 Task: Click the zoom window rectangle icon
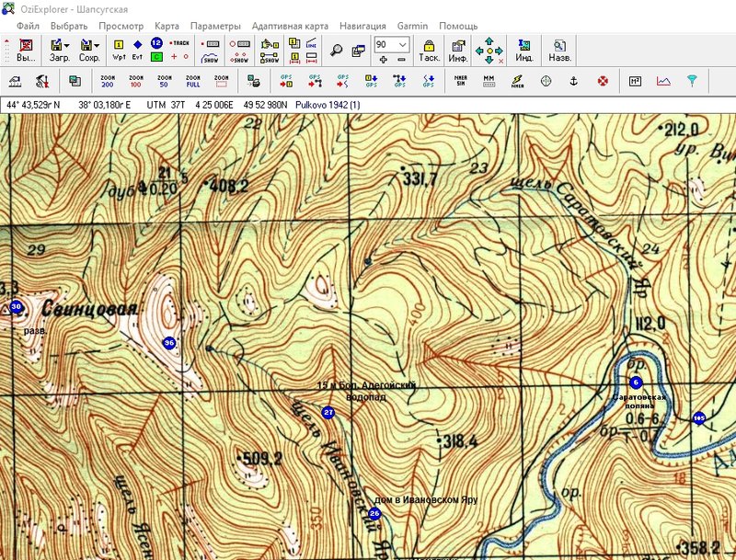point(221,81)
